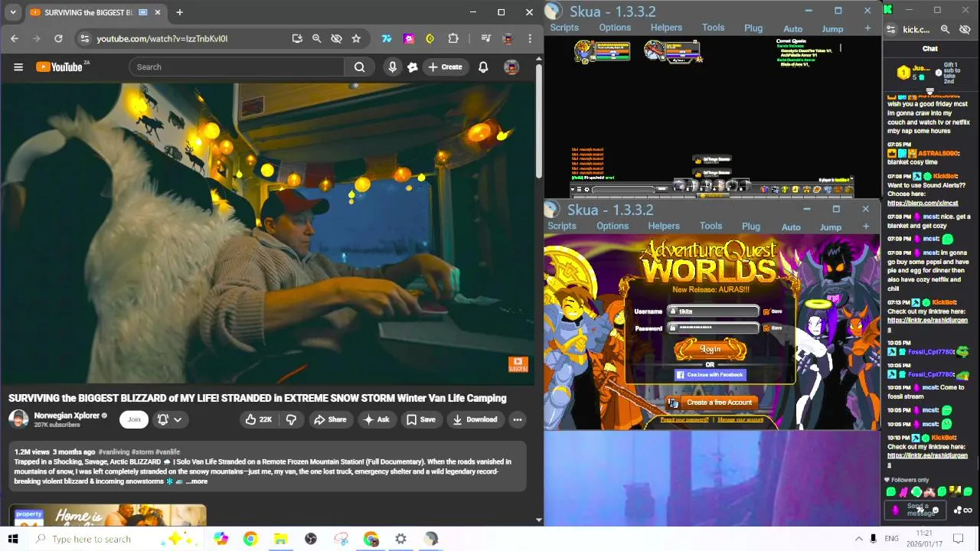Image resolution: width=980 pixels, height=551 pixels.
Task: Open YouTube notifications bell in header
Action: (483, 67)
